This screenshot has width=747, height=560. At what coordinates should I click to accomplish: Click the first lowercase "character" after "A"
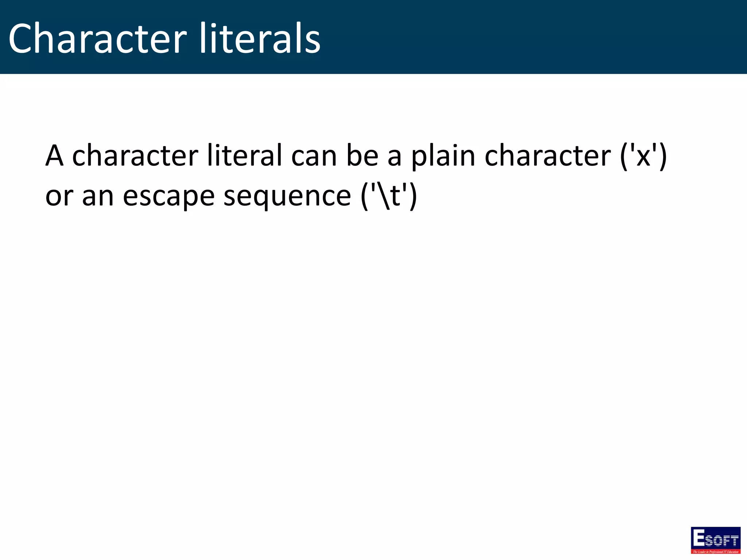click(135, 156)
